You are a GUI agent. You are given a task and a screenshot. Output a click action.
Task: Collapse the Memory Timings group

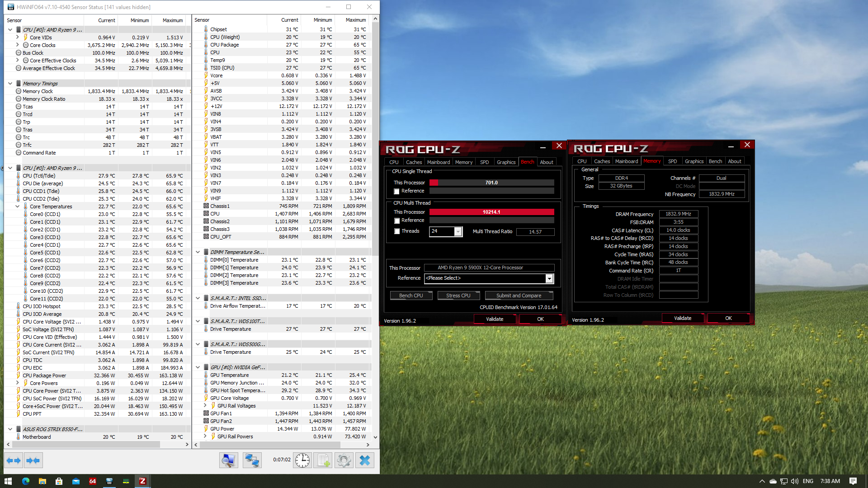point(10,84)
